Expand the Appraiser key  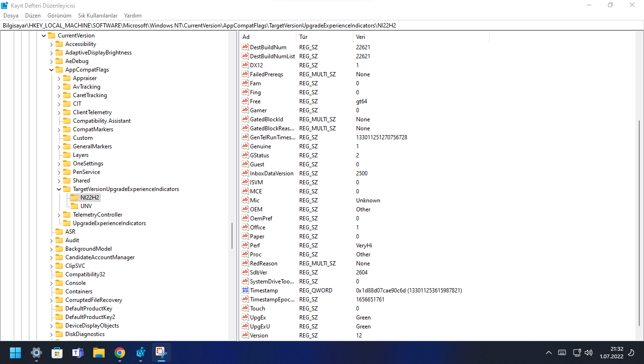pos(59,78)
